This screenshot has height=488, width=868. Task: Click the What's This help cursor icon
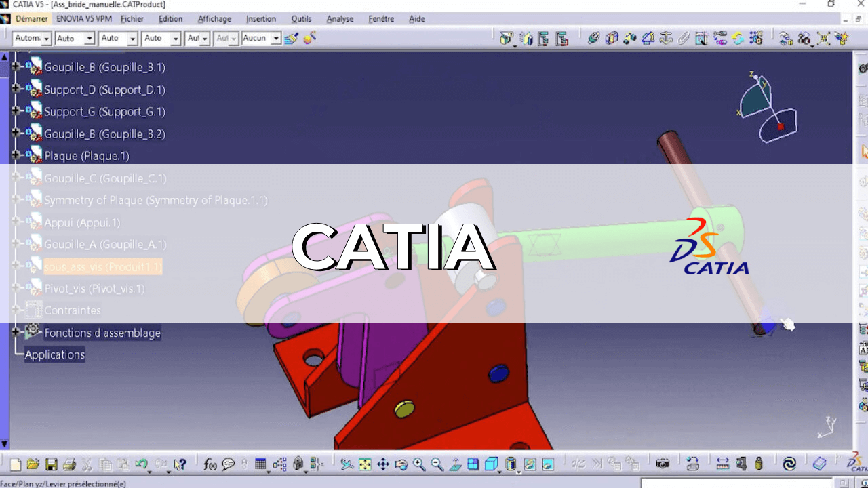(180, 464)
